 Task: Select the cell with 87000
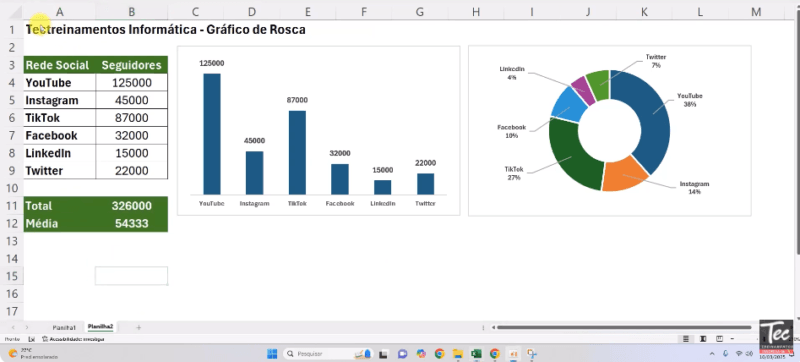tap(132, 118)
